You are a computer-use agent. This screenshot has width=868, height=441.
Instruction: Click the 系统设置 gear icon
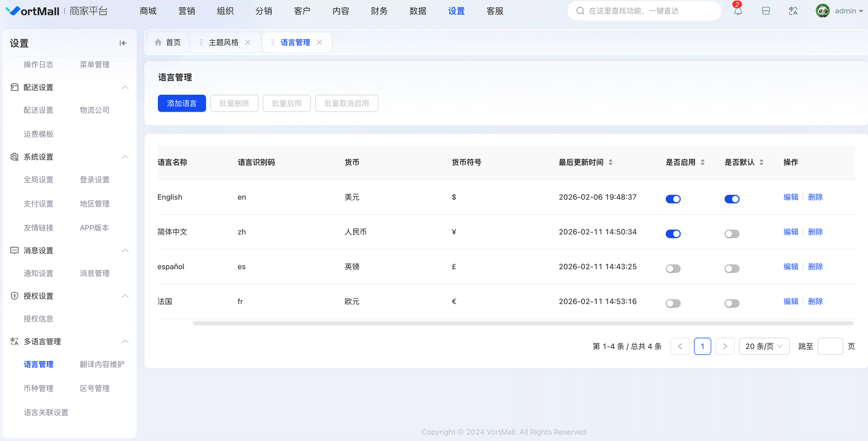point(15,157)
